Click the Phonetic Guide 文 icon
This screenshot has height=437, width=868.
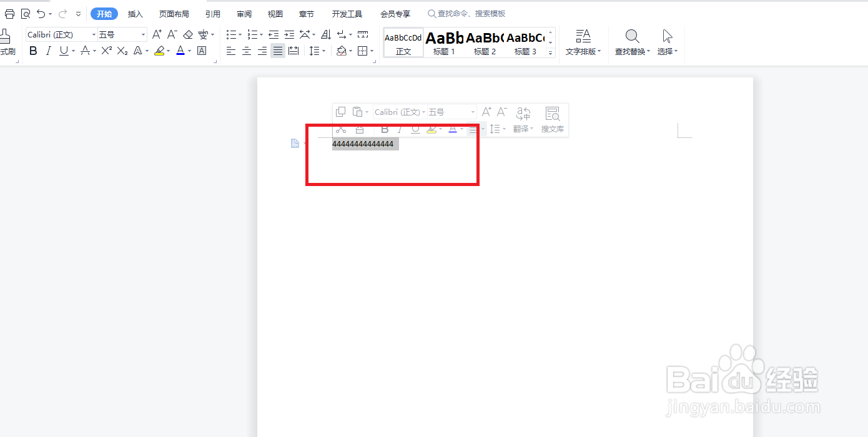click(x=204, y=34)
